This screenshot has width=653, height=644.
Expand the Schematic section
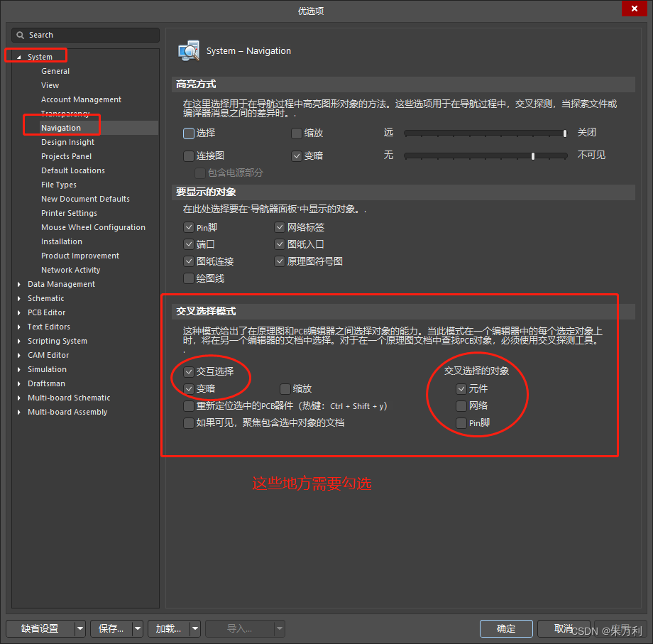click(x=18, y=298)
